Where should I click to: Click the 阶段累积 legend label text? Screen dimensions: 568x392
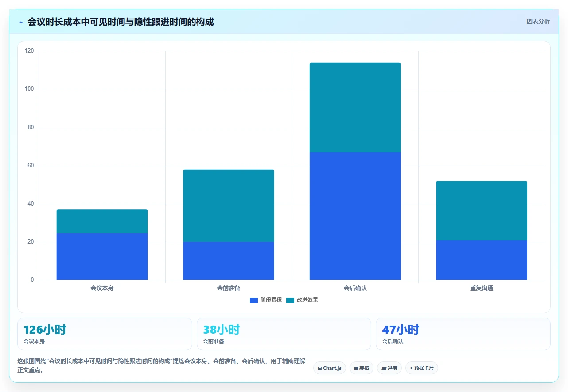[271, 300]
